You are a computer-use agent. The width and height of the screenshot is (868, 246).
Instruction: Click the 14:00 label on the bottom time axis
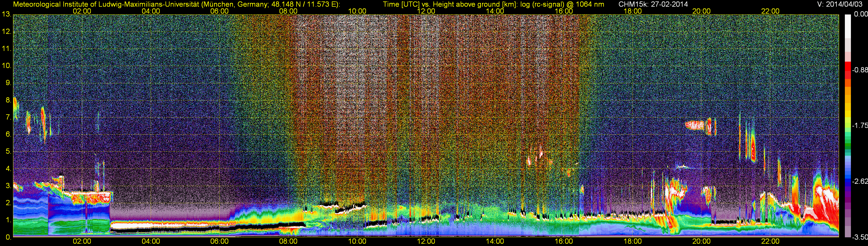pos(495,241)
